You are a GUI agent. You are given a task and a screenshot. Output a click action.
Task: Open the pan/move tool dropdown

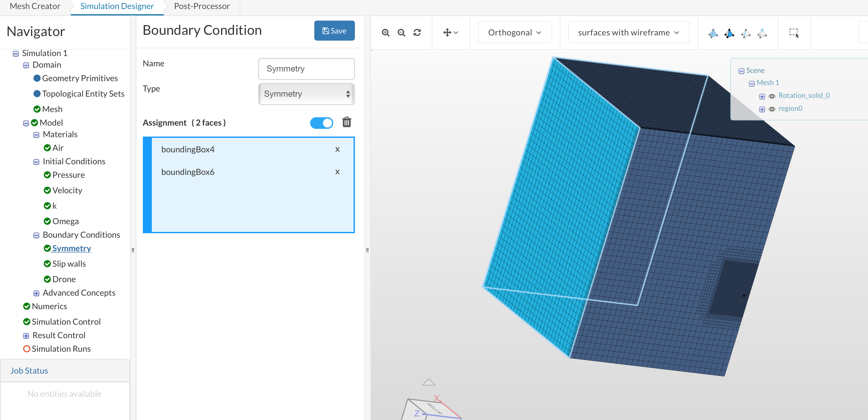pos(450,33)
